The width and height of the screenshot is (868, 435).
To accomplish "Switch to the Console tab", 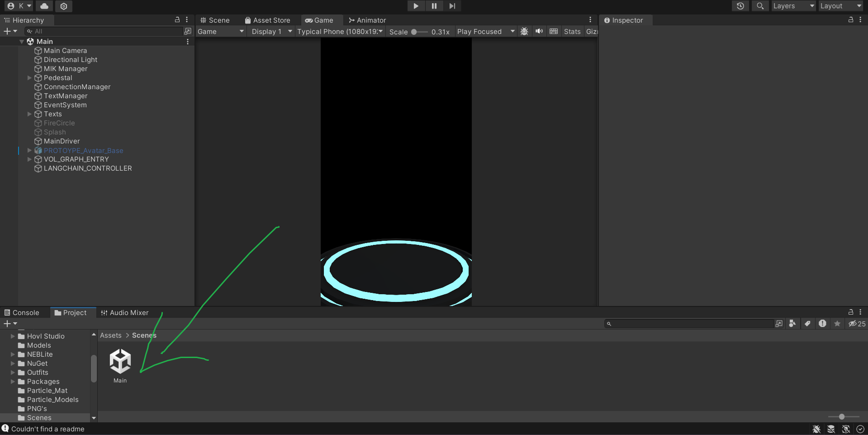I will [22, 313].
